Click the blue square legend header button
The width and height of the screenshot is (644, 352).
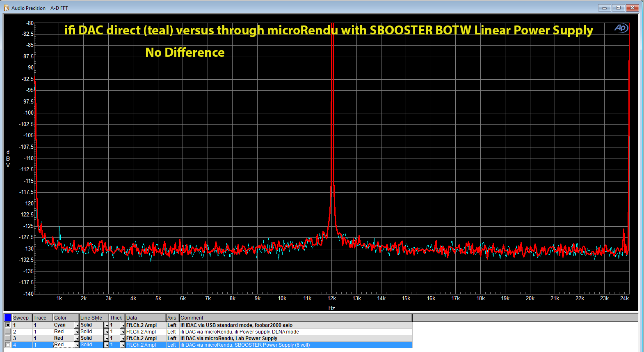pyautogui.click(x=8, y=317)
